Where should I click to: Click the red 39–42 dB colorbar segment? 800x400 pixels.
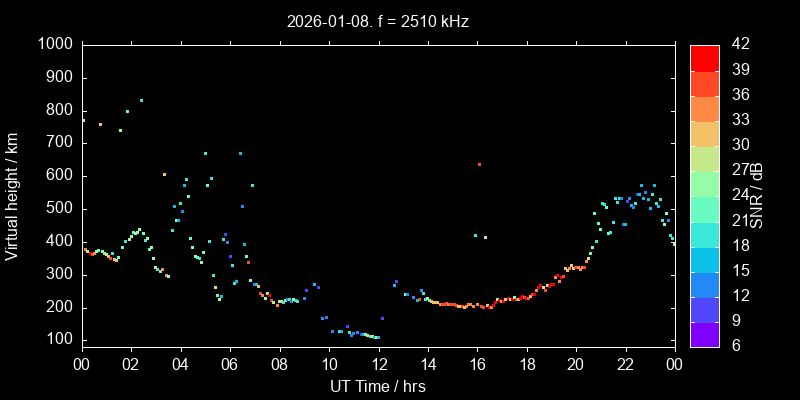pyautogui.click(x=705, y=58)
